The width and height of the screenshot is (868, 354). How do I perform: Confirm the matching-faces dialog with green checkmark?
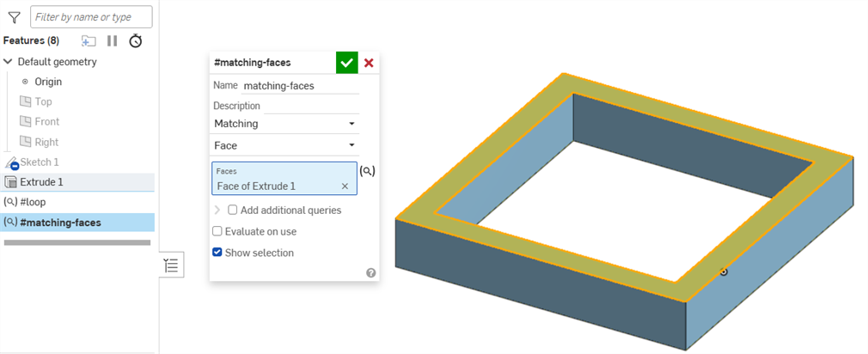click(346, 63)
